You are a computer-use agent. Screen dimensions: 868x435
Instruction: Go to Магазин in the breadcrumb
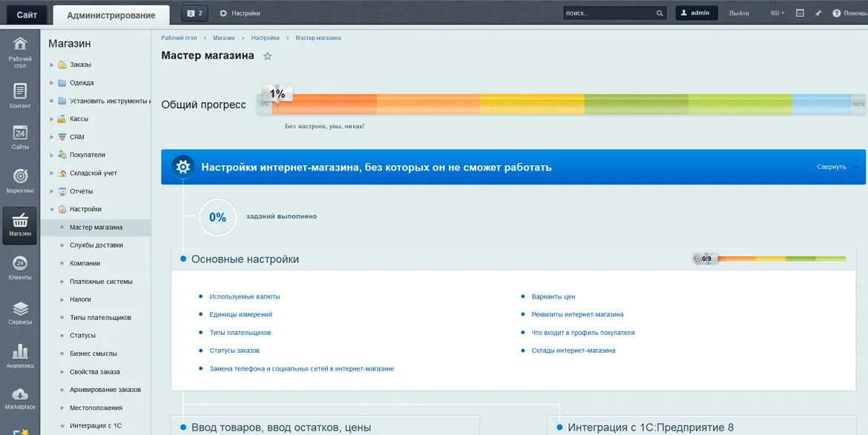pyautogui.click(x=224, y=38)
